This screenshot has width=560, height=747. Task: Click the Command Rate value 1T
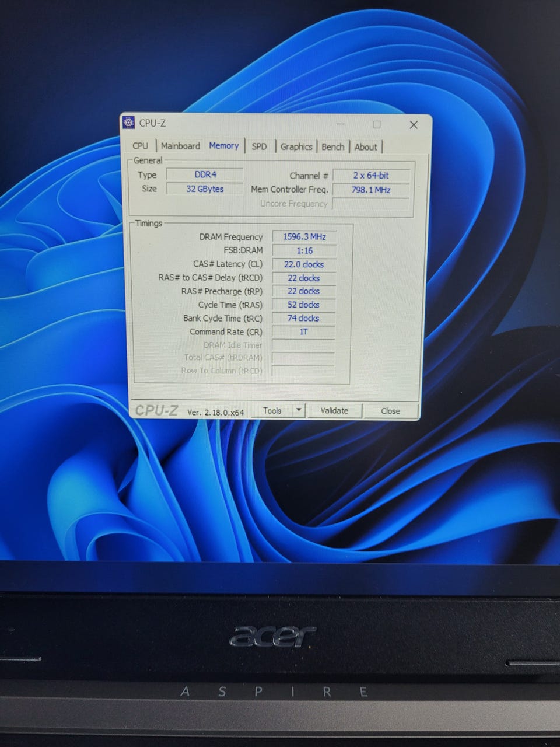[303, 331]
